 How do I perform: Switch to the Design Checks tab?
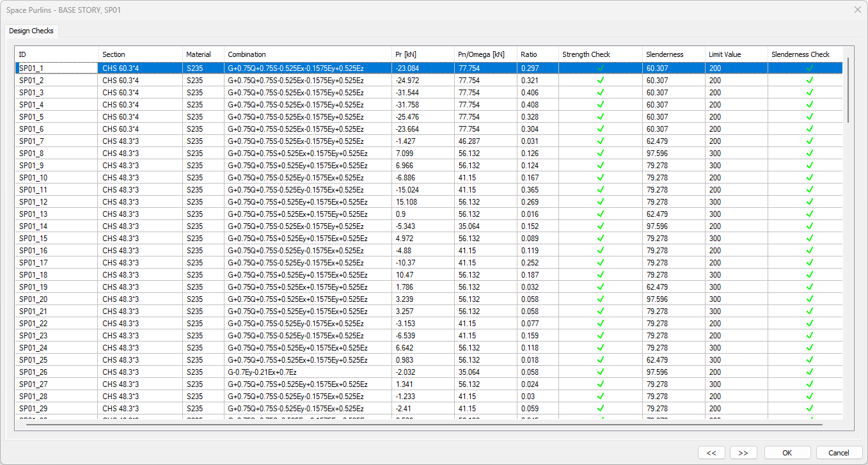pyautogui.click(x=31, y=31)
